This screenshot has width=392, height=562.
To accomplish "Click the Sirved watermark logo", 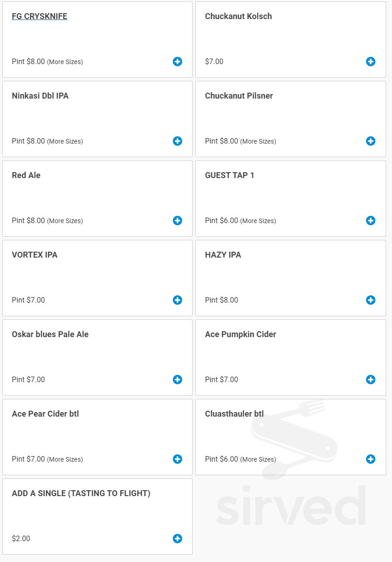I will pyautogui.click(x=291, y=504).
